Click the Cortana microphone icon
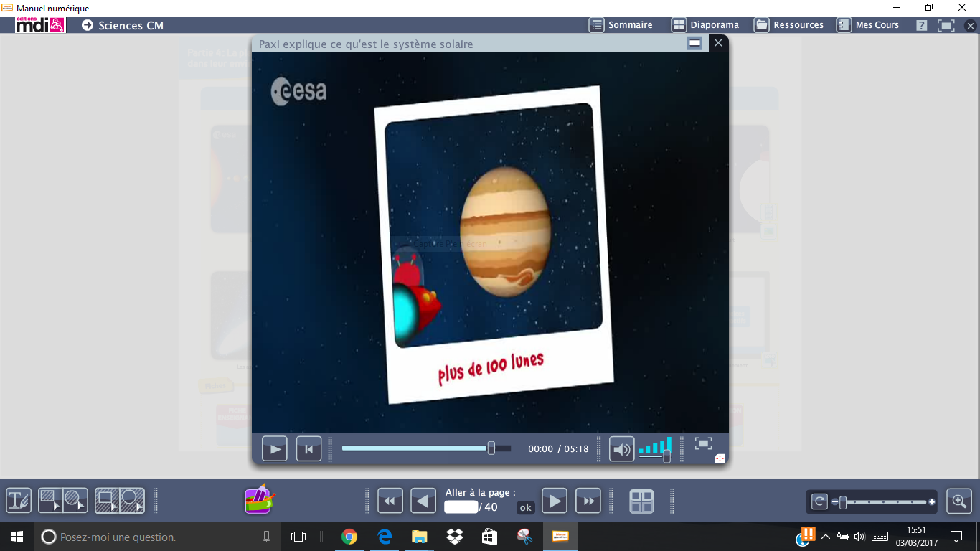The image size is (980, 551). tap(266, 537)
